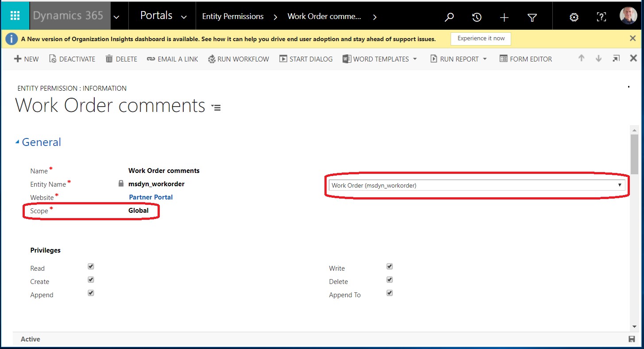644x349 pixels.
Task: Click the pop-out window icon
Action: point(616,58)
